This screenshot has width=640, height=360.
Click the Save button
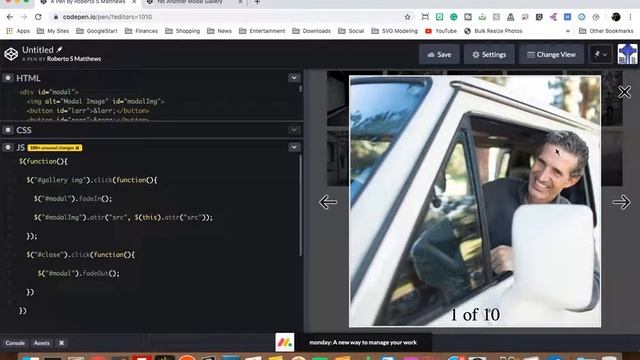point(439,54)
